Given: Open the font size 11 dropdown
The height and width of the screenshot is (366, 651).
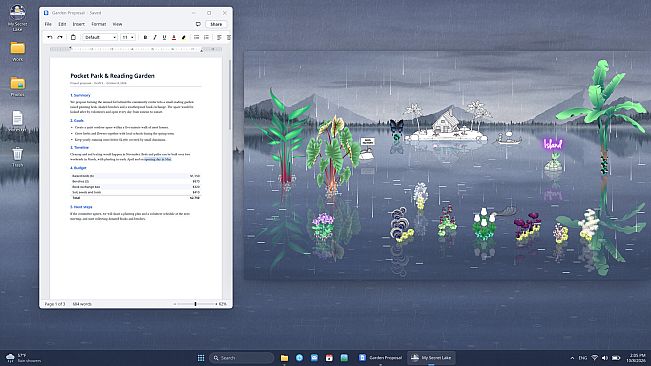Looking at the screenshot, I should click(x=128, y=37).
